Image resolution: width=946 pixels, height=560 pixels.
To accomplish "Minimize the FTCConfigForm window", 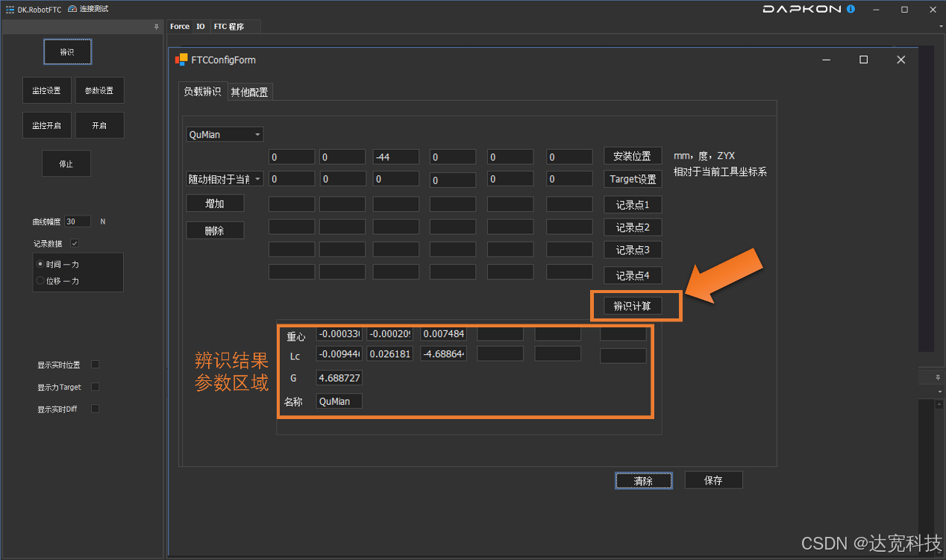I will 826,60.
